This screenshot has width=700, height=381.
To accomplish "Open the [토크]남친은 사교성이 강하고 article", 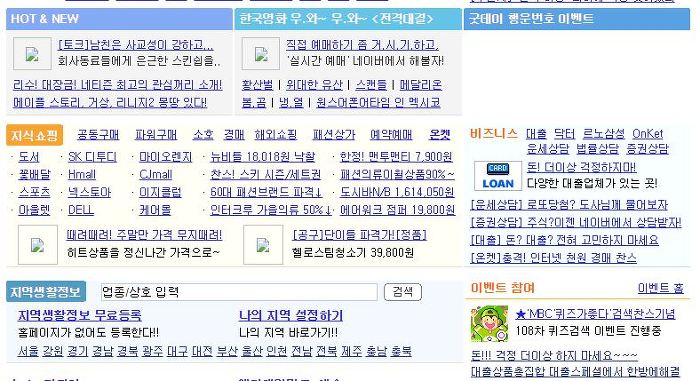I will (136, 45).
